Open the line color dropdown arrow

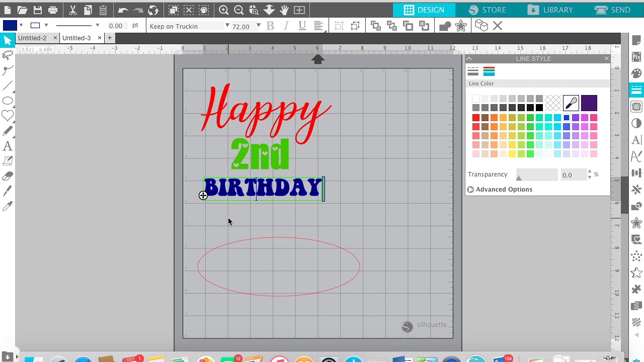[46, 25]
